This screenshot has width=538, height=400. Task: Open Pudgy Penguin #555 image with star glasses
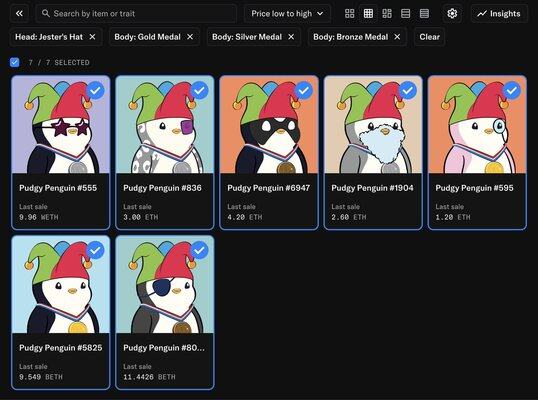point(61,125)
